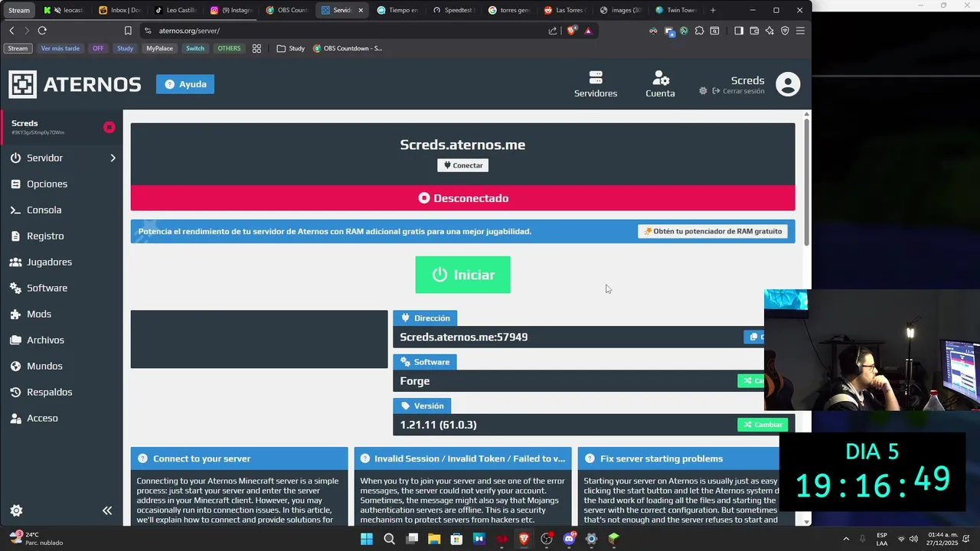The image size is (980, 551).
Task: Open the MyPalace bookmark group
Action: click(159, 48)
